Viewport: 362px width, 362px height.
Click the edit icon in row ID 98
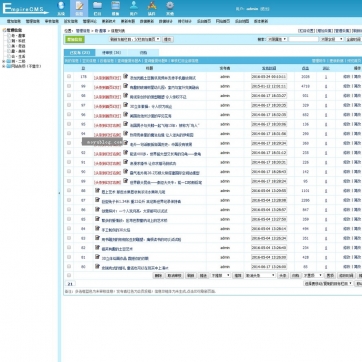tap(126, 95)
